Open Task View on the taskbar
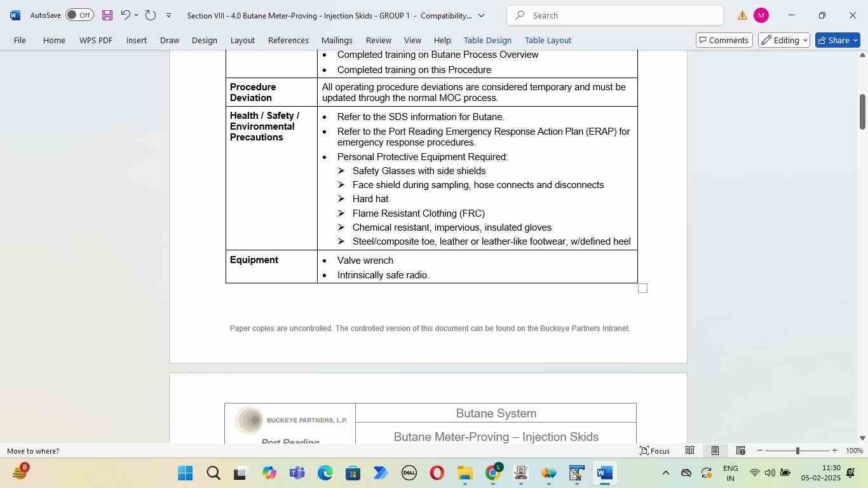Viewport: 868px width, 488px height. point(241,473)
